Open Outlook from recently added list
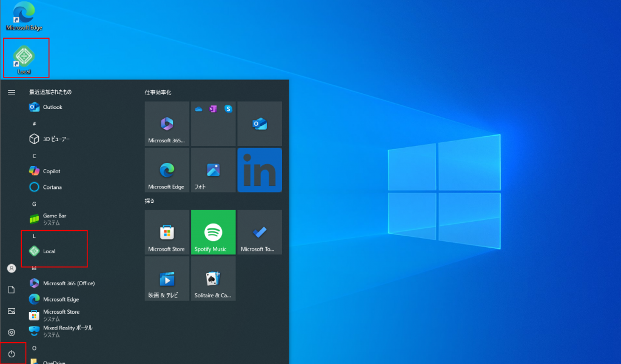 tap(52, 107)
